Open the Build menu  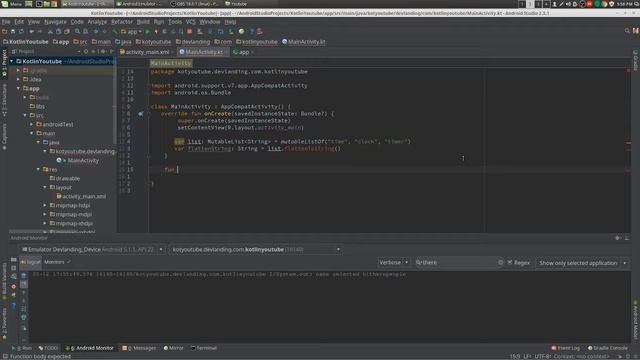pyautogui.click(x=143, y=22)
